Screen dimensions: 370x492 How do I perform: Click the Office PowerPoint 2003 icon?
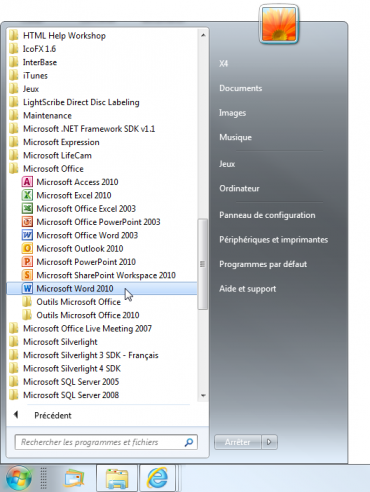[x=27, y=222]
